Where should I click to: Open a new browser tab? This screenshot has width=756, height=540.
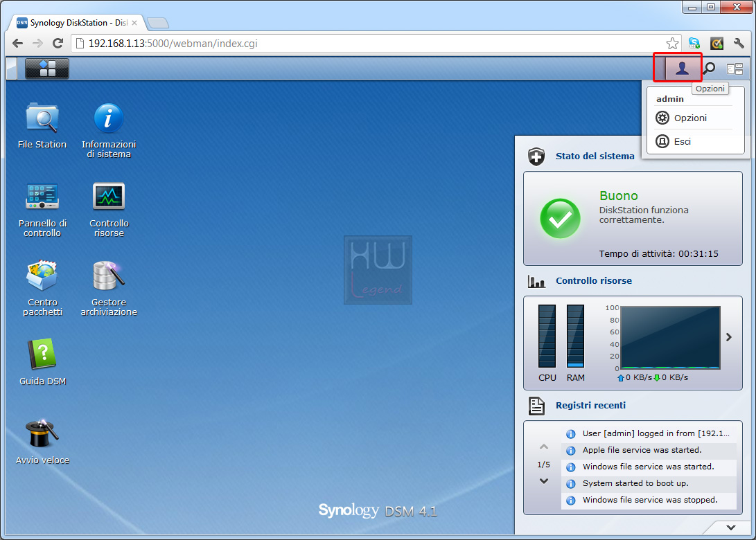tap(158, 23)
